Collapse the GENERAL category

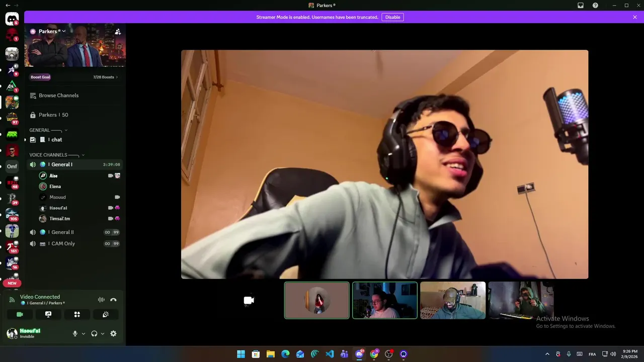48,130
